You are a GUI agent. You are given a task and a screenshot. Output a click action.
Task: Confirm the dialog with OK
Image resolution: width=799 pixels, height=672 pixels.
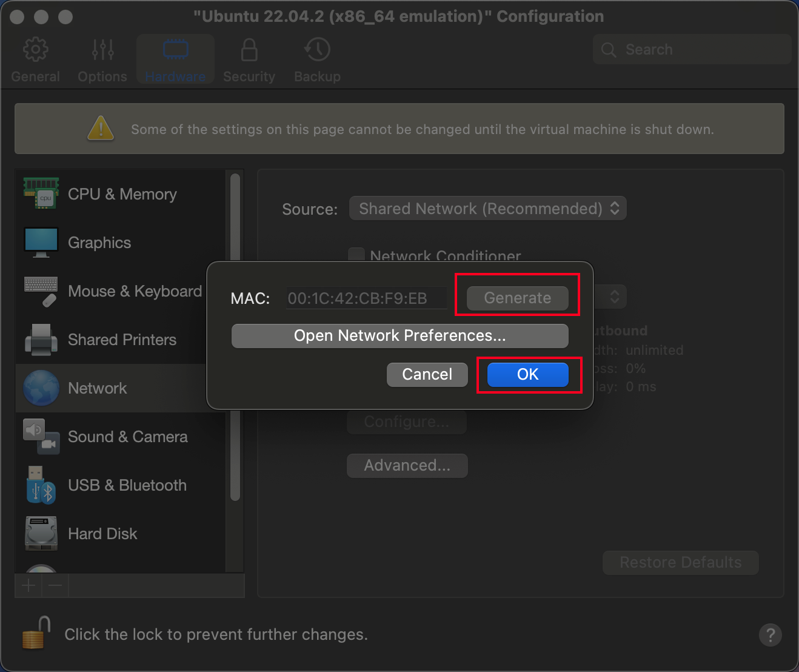(x=528, y=374)
